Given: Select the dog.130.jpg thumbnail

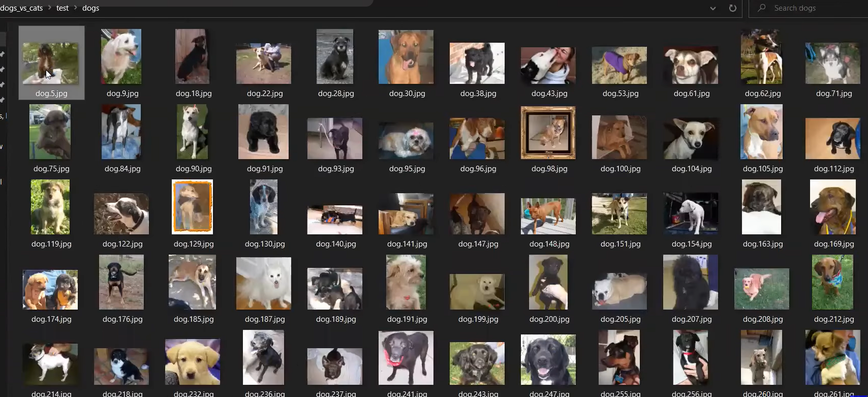Looking at the screenshot, I should pos(264,207).
